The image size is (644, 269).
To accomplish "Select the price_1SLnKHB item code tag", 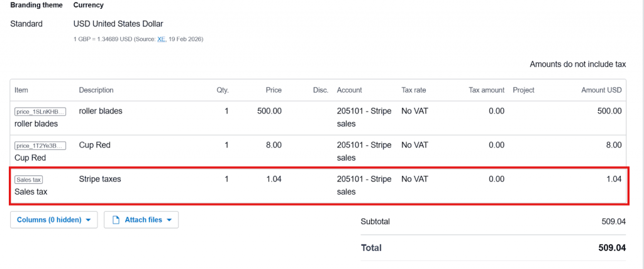I will click(40, 112).
